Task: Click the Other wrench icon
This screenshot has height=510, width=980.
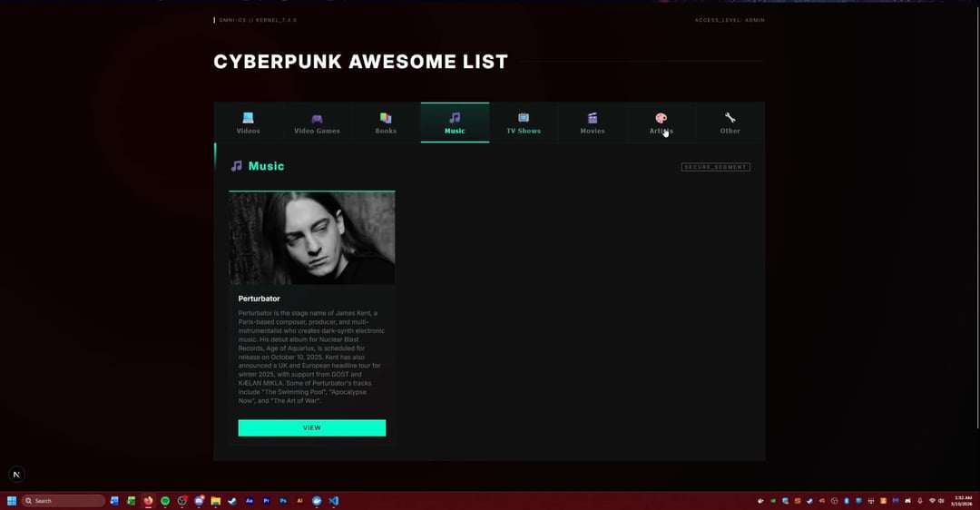Action: [730, 118]
